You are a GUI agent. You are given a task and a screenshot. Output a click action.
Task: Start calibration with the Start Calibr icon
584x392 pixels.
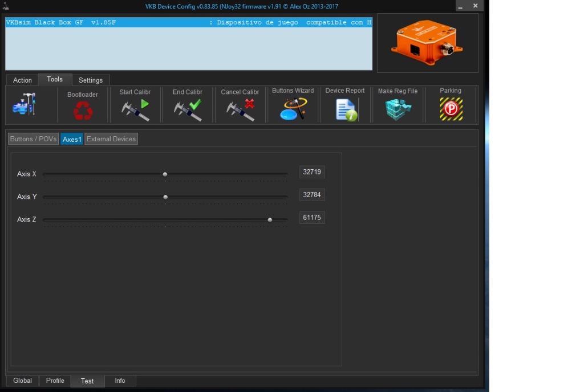[x=135, y=110]
